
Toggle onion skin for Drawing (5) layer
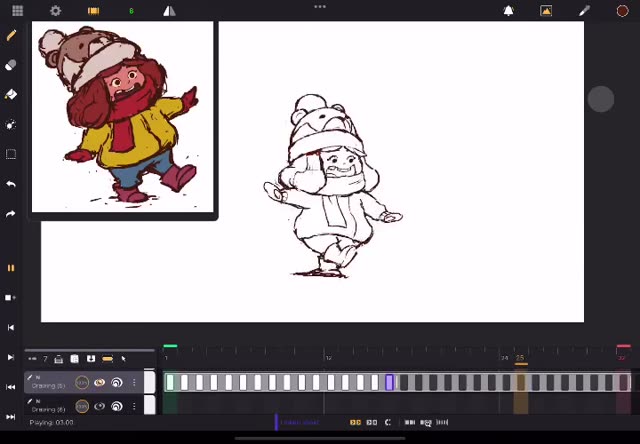117,382
